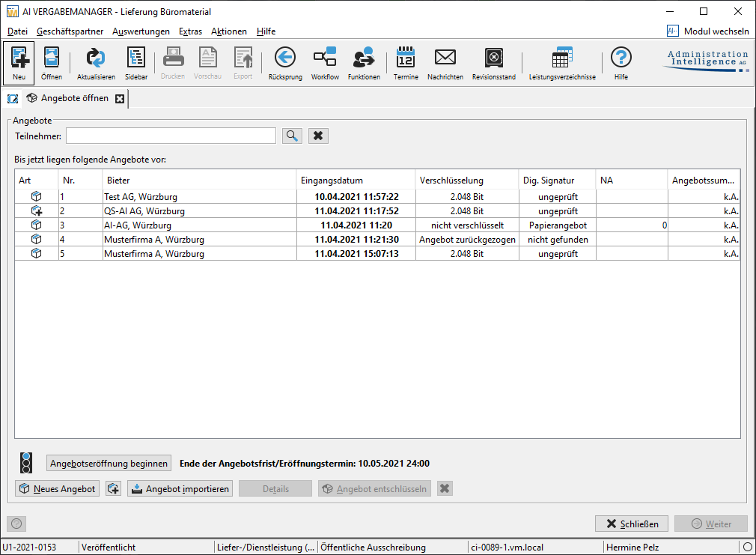The width and height of the screenshot is (756, 555).
Task: Open the Aktionen menu
Action: 229,31
